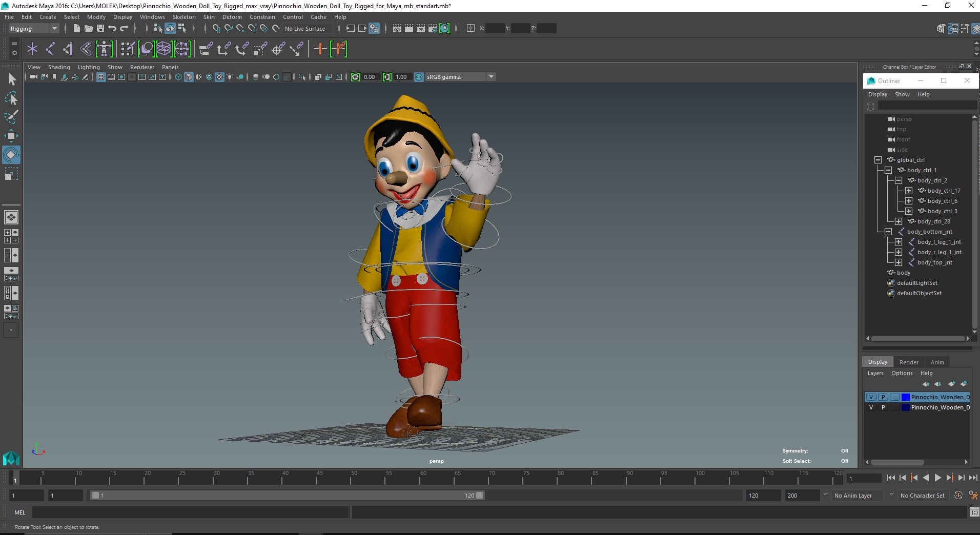Click the MEL command input line

tap(191, 512)
